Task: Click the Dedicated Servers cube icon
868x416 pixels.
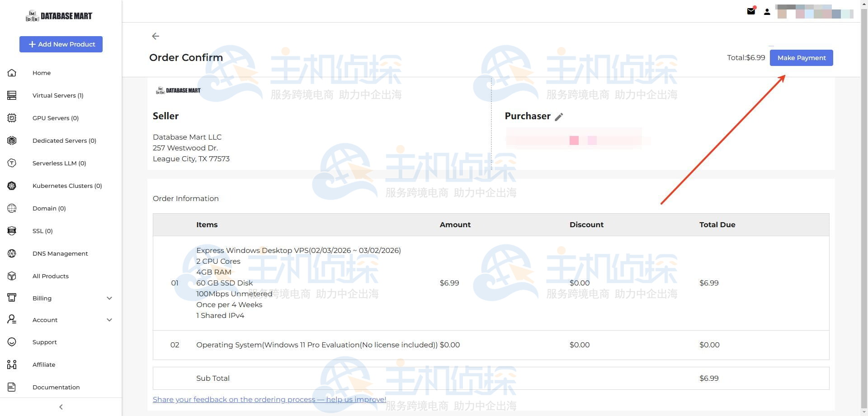Action: (x=11, y=140)
